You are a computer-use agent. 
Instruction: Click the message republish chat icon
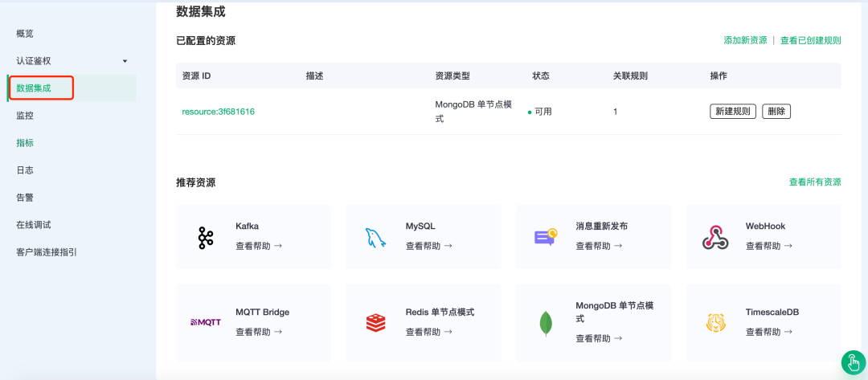pyautogui.click(x=545, y=237)
